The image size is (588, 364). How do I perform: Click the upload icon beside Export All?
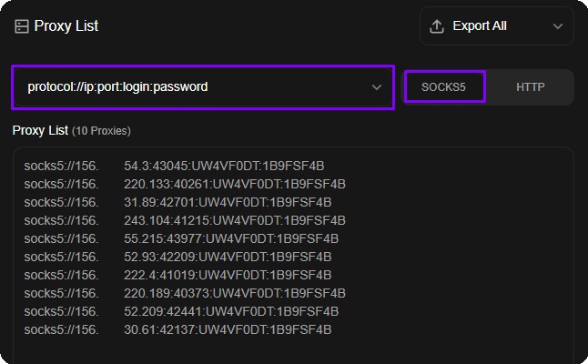(x=437, y=26)
